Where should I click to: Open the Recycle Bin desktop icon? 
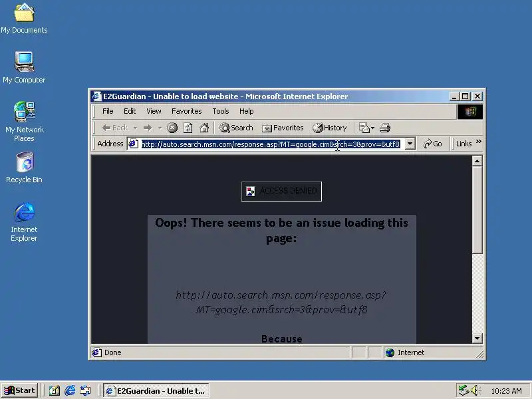(x=24, y=168)
